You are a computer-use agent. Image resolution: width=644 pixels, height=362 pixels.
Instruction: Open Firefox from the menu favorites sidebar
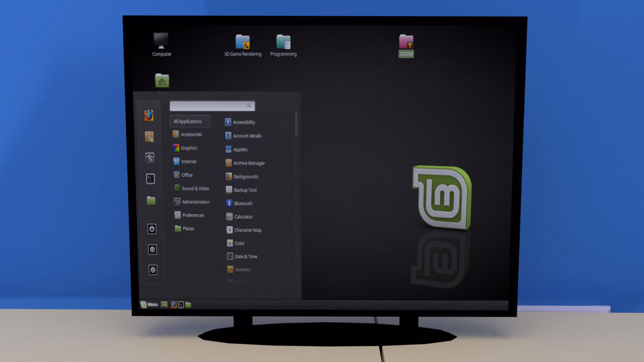(x=149, y=116)
